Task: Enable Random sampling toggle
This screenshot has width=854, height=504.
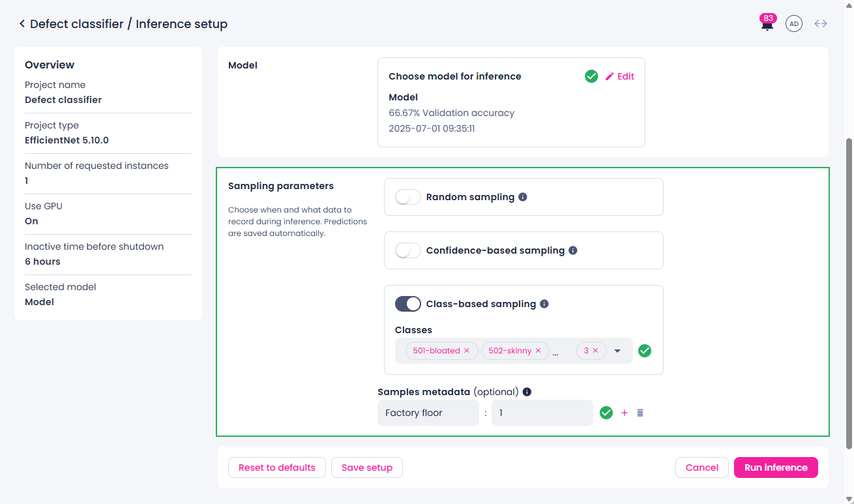Action: tap(408, 197)
